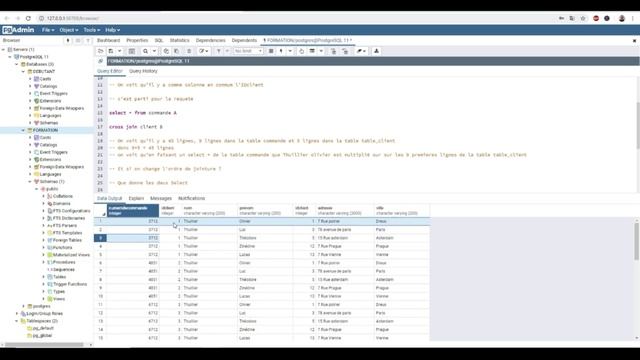The image size is (640, 360).
Task: Click the ville column header
Action: click(x=402, y=211)
